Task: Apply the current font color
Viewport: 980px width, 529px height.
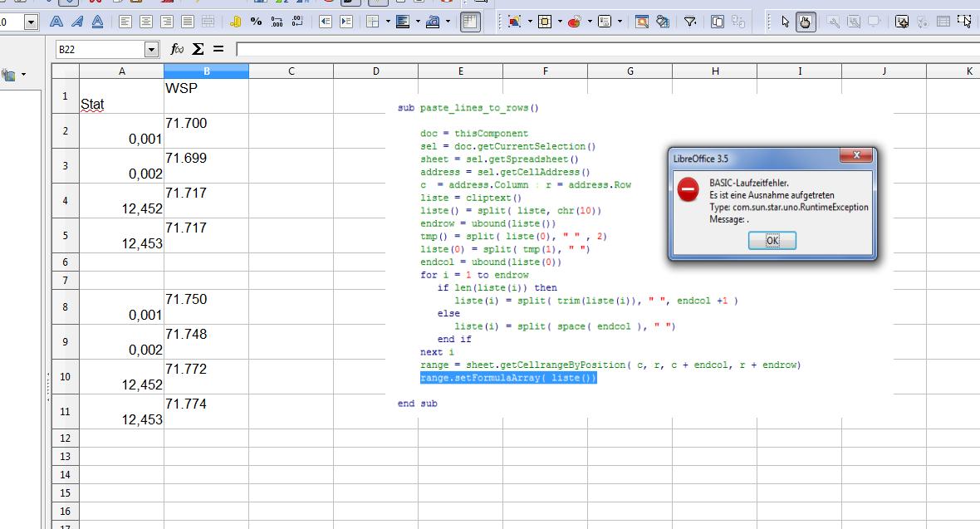Action: (433, 22)
